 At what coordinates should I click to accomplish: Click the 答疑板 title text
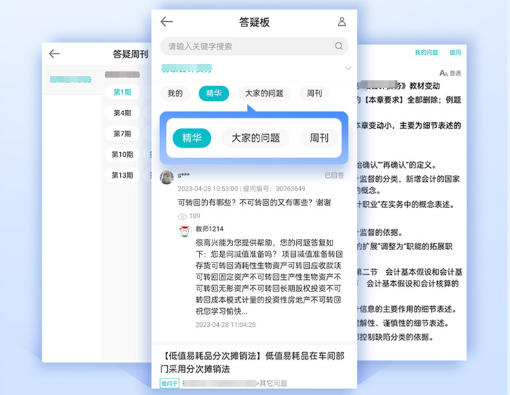[x=254, y=22]
